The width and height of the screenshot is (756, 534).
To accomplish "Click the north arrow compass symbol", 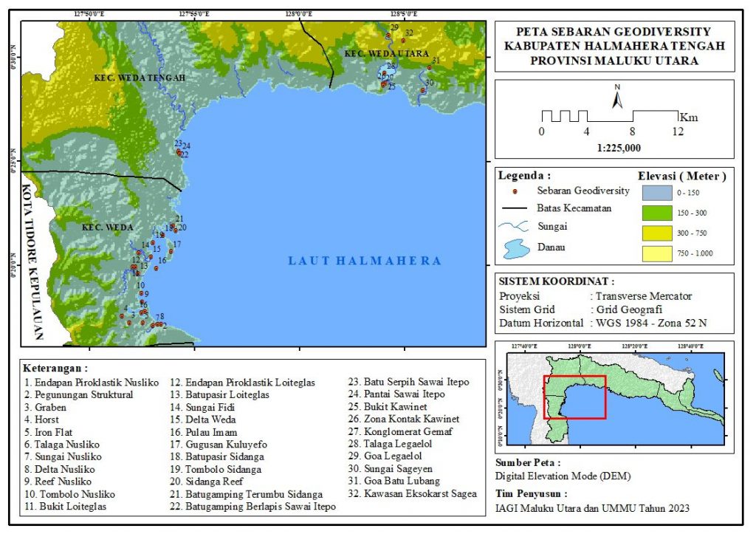I will pos(617,97).
